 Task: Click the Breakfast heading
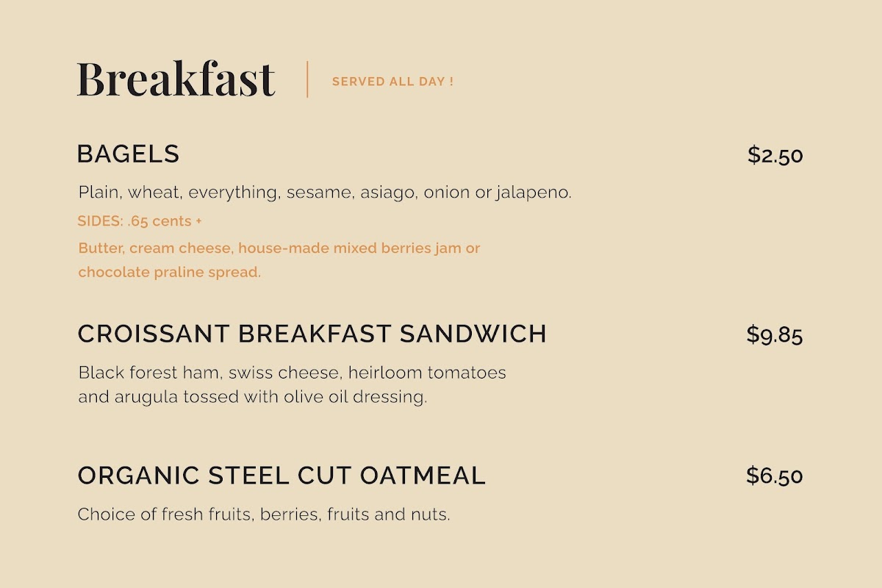(176, 79)
